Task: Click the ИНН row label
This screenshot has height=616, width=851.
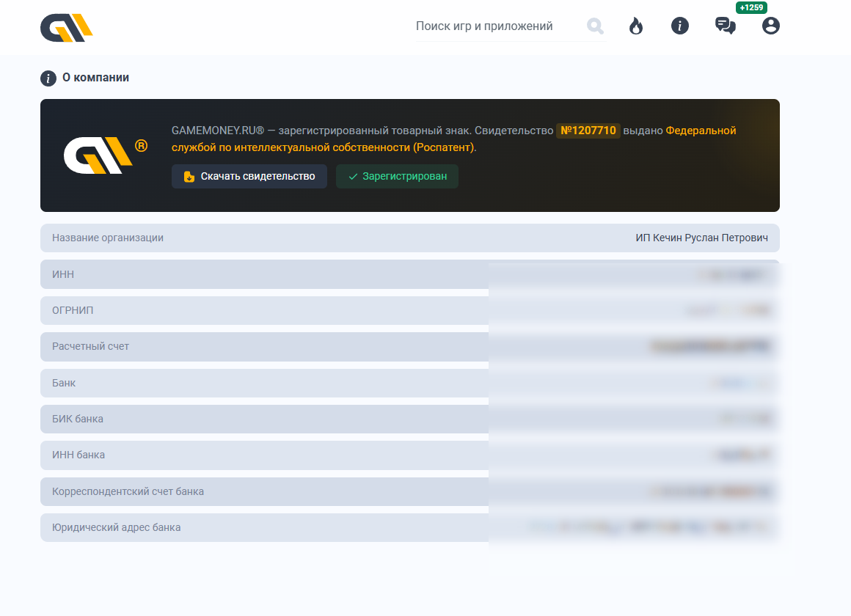Action: pyautogui.click(x=63, y=274)
